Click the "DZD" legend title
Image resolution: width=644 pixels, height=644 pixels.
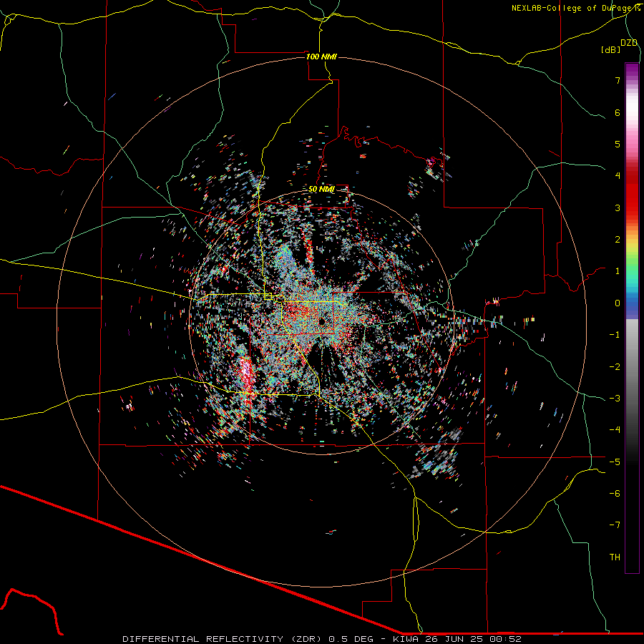(x=629, y=43)
